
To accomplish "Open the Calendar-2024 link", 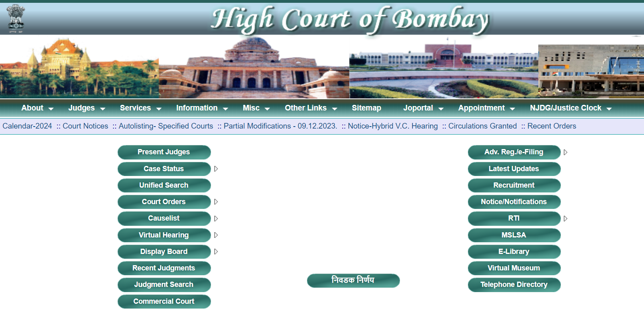I will tap(27, 126).
